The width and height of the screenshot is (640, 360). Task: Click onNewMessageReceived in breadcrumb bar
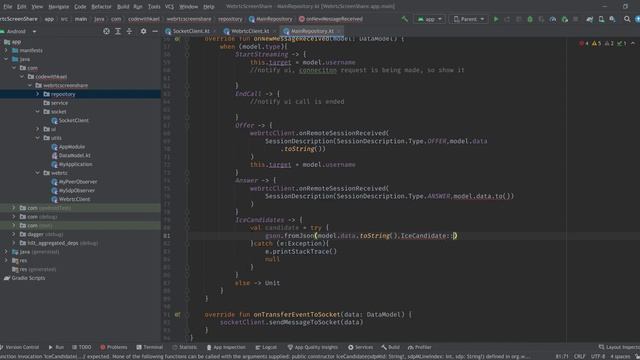[331, 19]
